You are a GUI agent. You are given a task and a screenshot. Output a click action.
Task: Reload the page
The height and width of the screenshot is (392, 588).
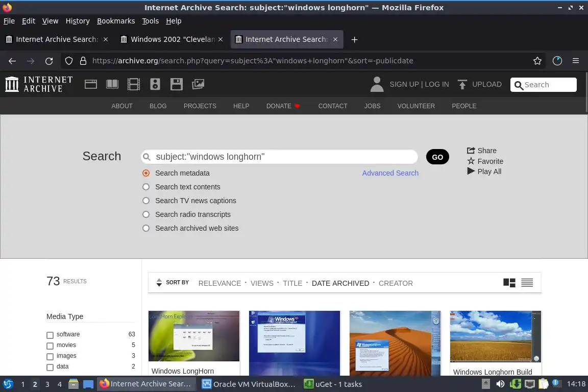tap(49, 61)
